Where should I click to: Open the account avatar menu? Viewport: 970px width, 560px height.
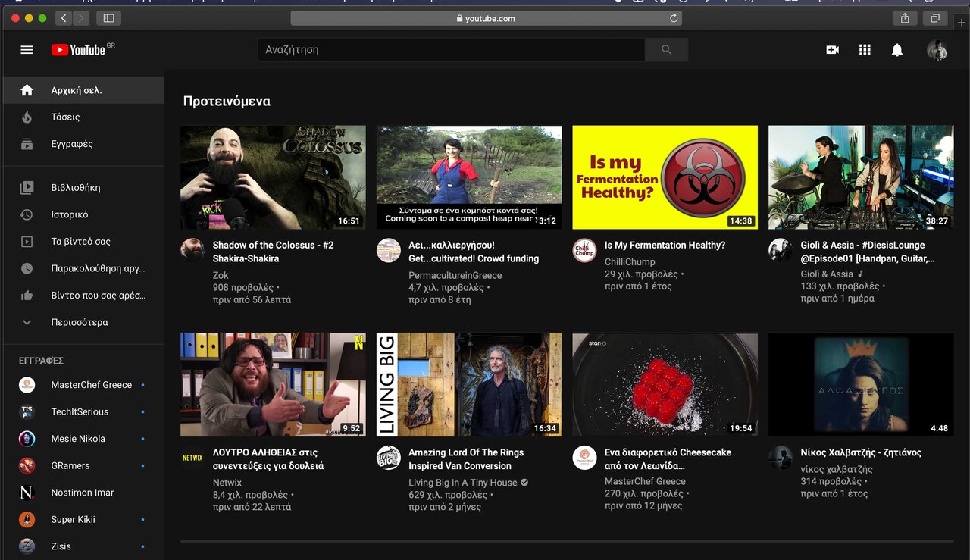[x=937, y=50]
